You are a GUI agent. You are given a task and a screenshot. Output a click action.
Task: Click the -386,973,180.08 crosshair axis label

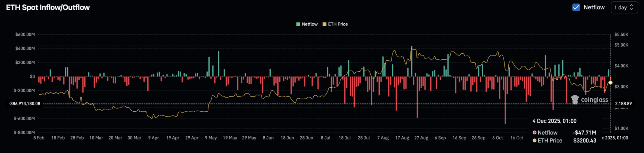pos(24,103)
